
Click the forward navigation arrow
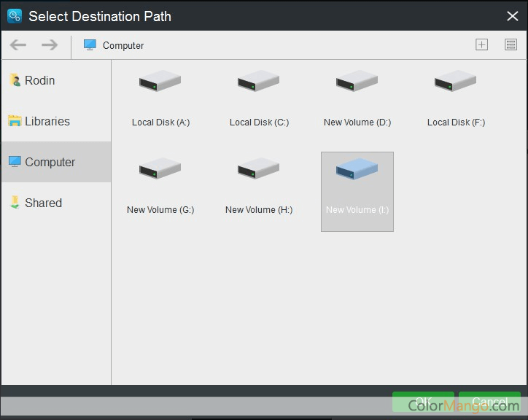coord(50,45)
